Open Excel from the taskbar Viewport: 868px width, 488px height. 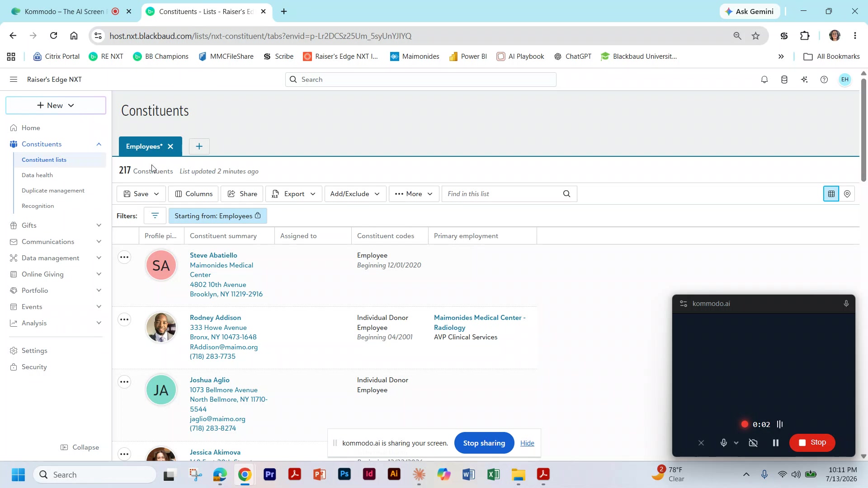click(x=493, y=474)
